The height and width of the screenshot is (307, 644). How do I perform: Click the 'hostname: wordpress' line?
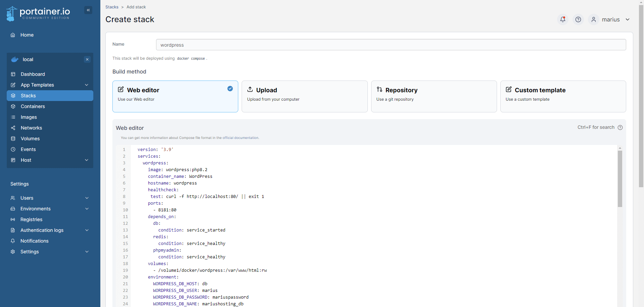click(172, 183)
